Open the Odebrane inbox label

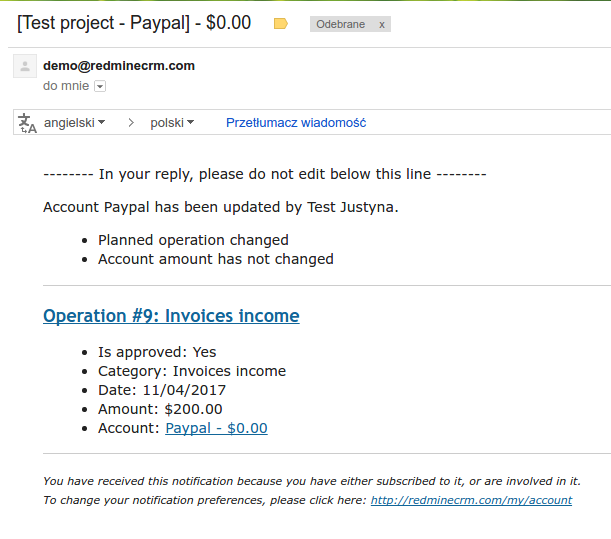point(340,24)
